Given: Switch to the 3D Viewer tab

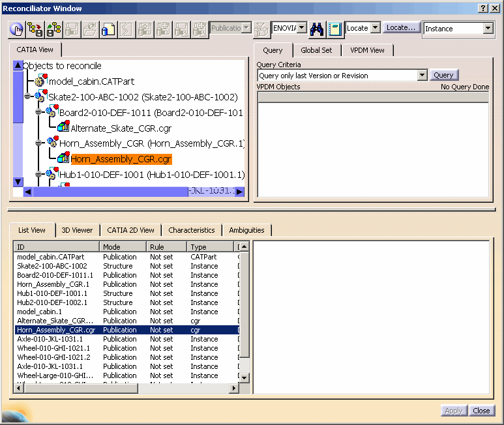Looking at the screenshot, I should tap(77, 230).
